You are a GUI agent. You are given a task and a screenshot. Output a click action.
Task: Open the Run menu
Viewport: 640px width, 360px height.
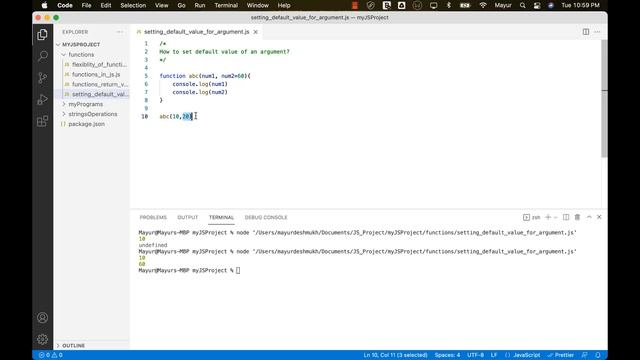200,5
